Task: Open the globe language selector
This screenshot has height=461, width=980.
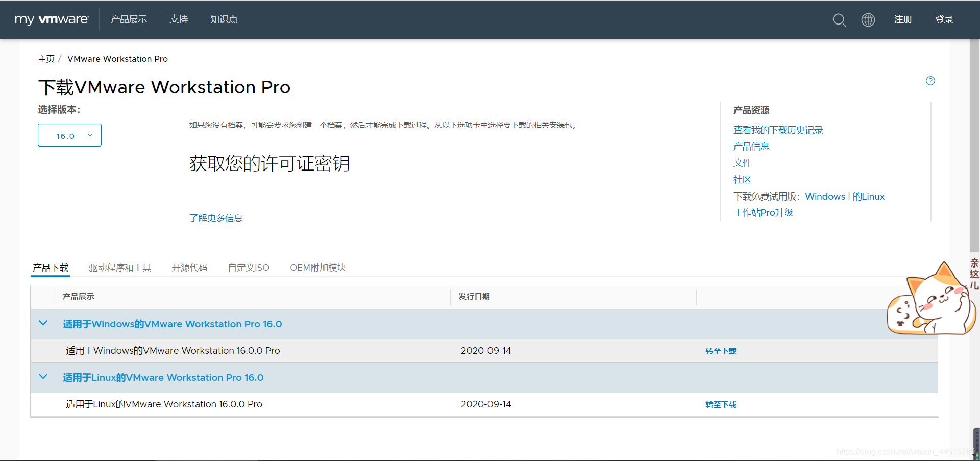Action: (868, 20)
